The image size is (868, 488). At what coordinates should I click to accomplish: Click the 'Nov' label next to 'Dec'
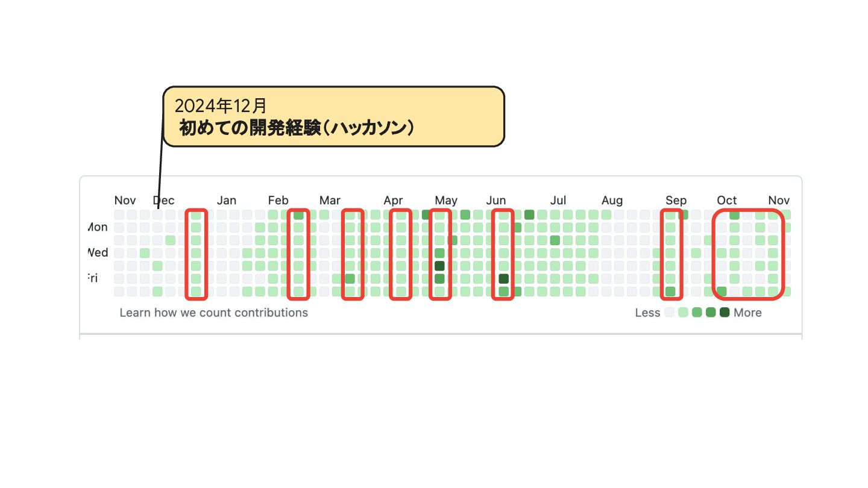(125, 201)
